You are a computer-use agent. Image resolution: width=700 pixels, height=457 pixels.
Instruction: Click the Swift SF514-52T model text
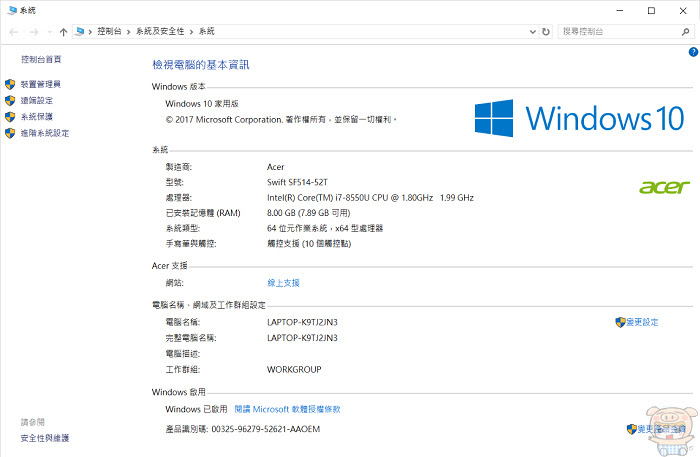297,182
